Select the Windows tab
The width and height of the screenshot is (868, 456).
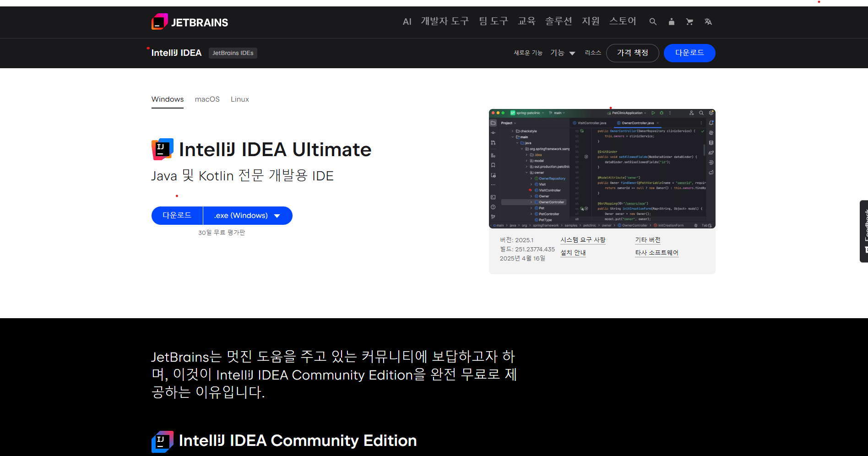(168, 99)
